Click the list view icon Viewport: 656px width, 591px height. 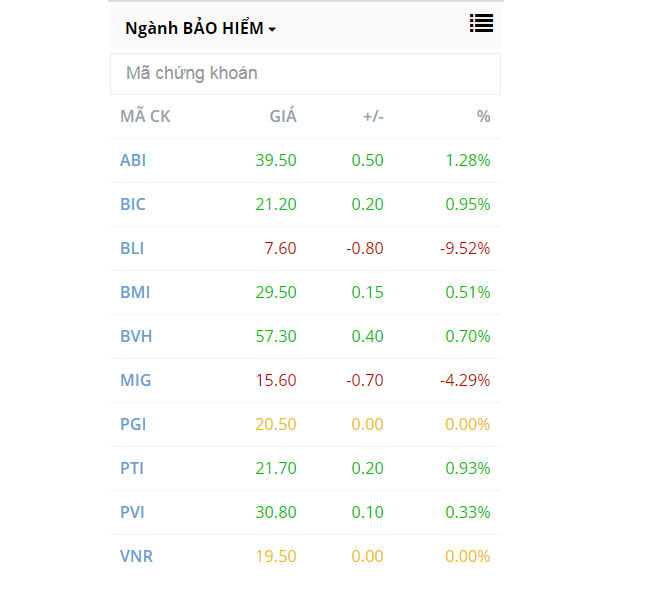coord(481,24)
